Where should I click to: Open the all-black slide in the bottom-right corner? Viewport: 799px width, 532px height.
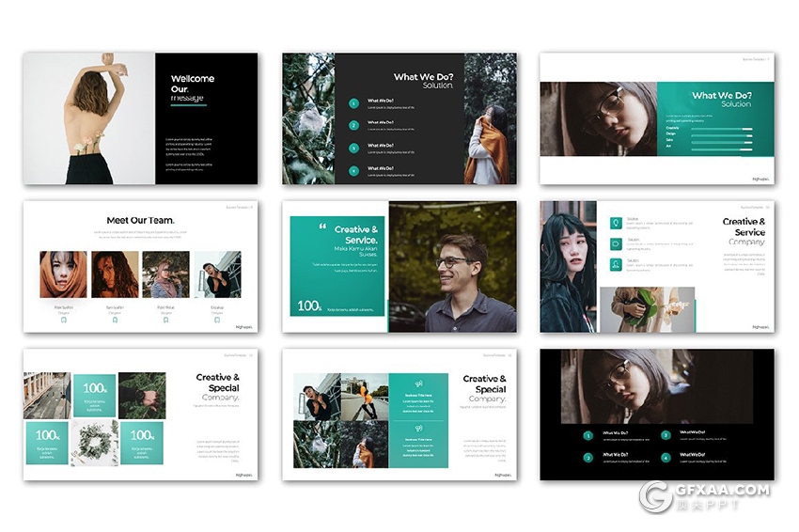pos(656,415)
